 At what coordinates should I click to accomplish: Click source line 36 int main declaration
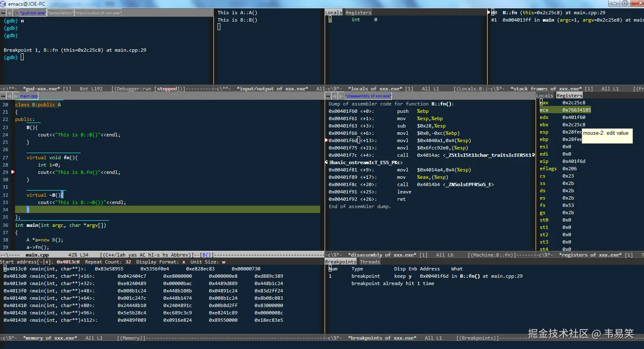pyautogui.click(x=61, y=225)
